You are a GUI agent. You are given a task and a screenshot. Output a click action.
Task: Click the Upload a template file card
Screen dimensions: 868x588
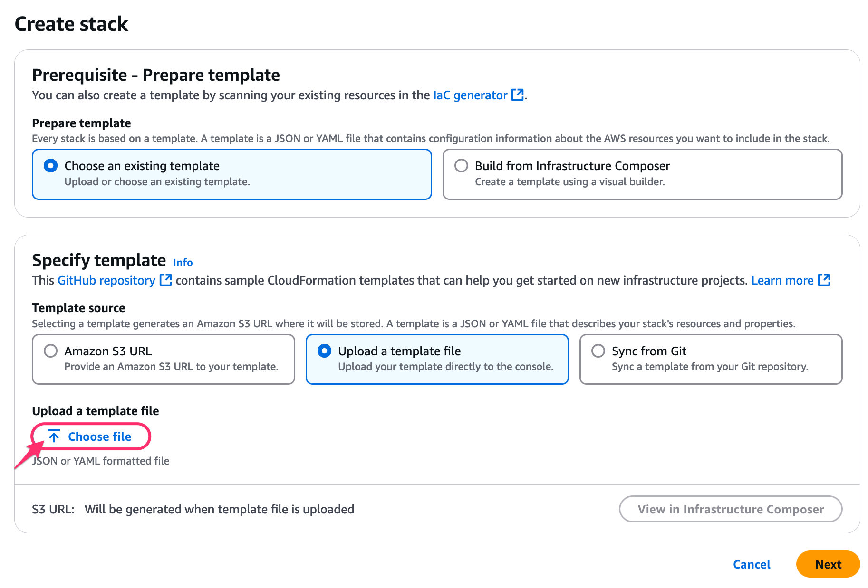(437, 359)
